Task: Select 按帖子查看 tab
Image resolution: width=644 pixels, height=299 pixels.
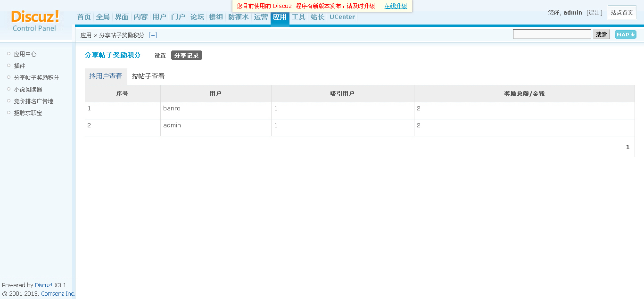Action: 148,76
